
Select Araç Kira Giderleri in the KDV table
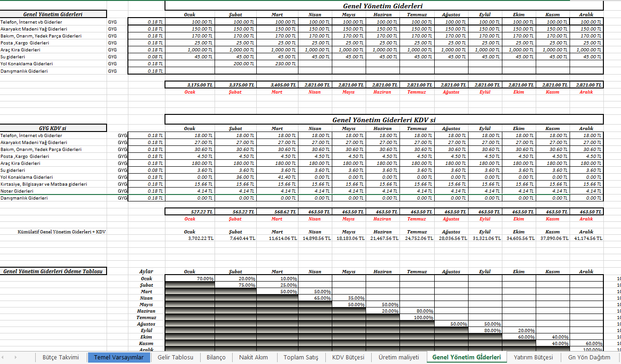(x=20, y=163)
